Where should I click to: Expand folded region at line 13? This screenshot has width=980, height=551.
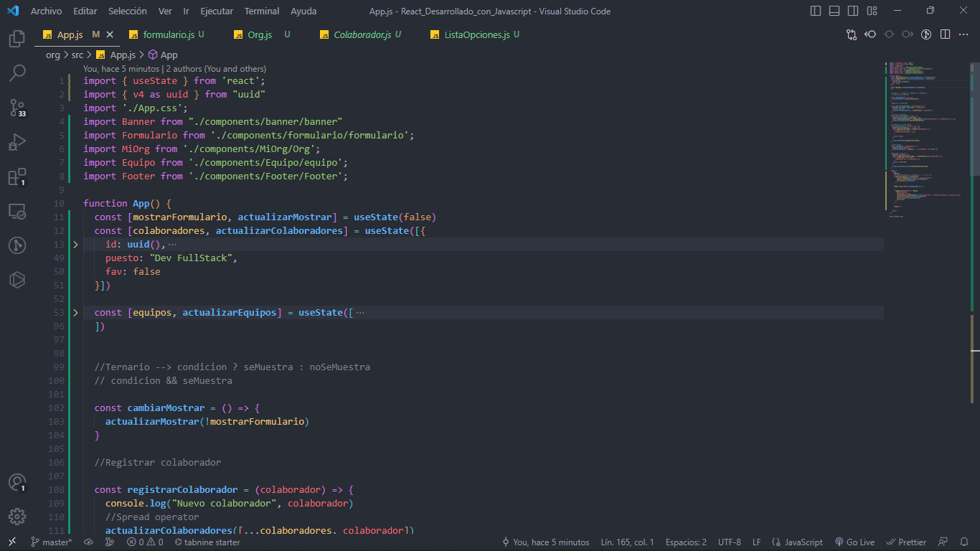click(x=75, y=245)
